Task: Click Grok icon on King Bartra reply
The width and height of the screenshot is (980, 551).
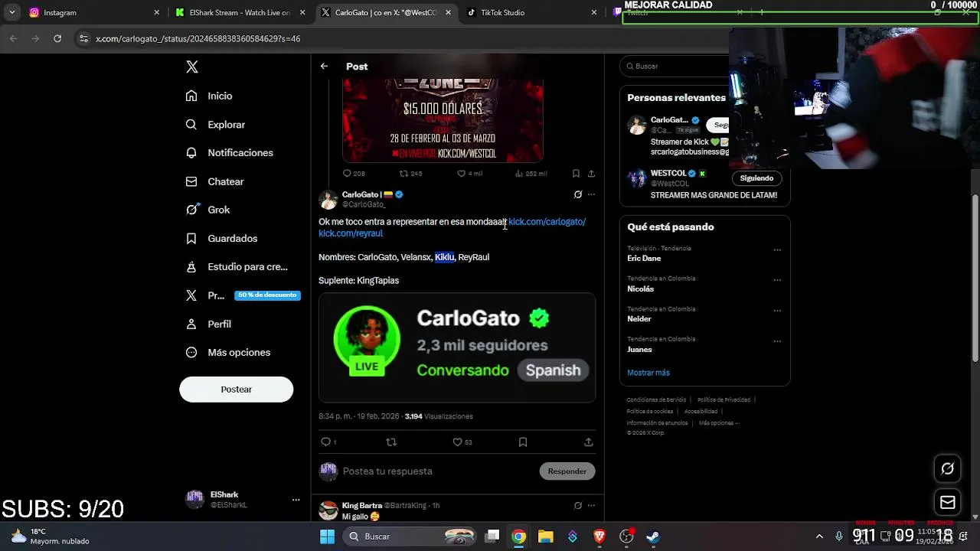Action: pyautogui.click(x=578, y=505)
